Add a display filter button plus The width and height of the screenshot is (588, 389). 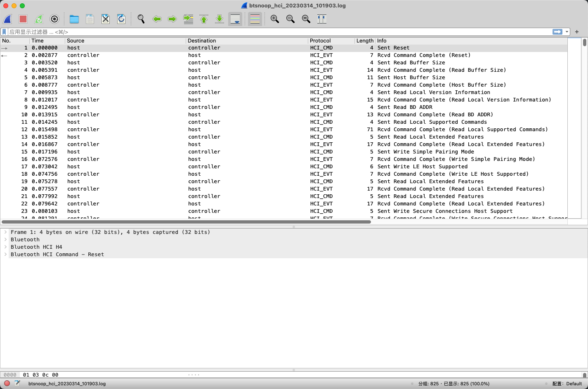(577, 32)
